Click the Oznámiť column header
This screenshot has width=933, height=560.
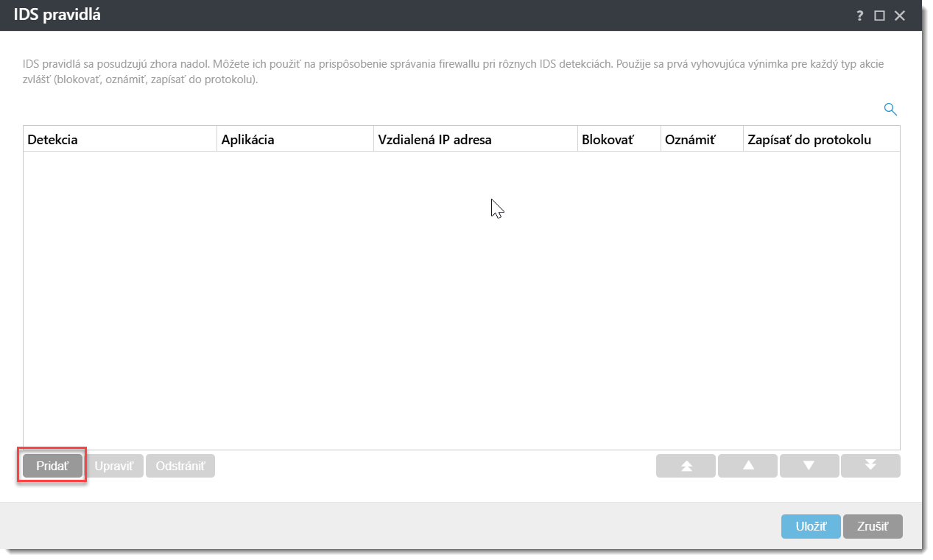click(x=702, y=139)
